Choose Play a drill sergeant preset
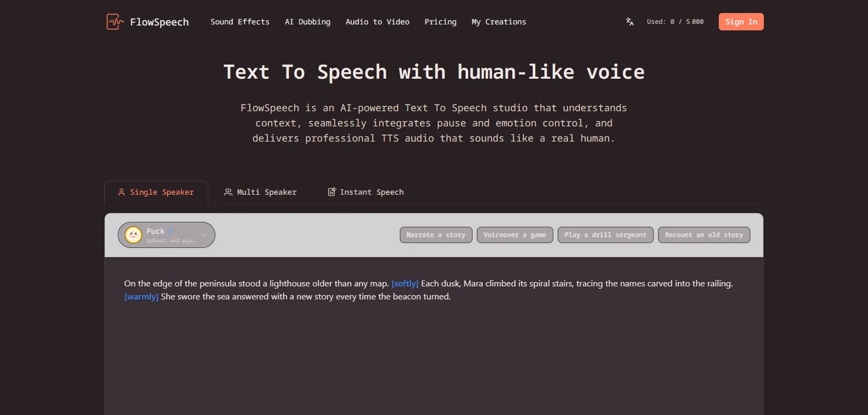 (x=605, y=235)
